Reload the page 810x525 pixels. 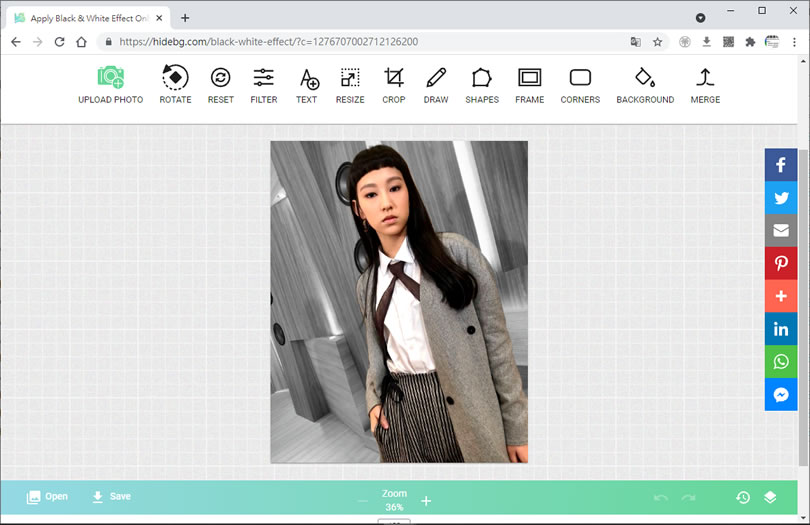point(59,42)
